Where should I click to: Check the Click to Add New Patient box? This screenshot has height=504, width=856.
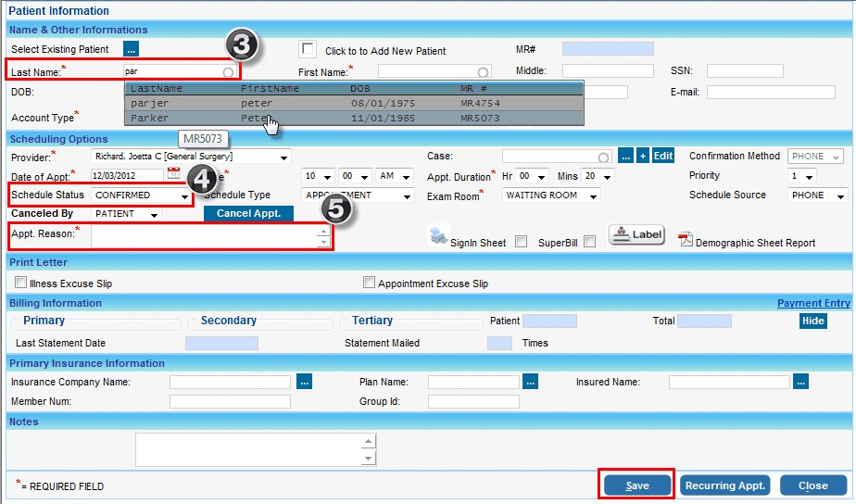[308, 49]
